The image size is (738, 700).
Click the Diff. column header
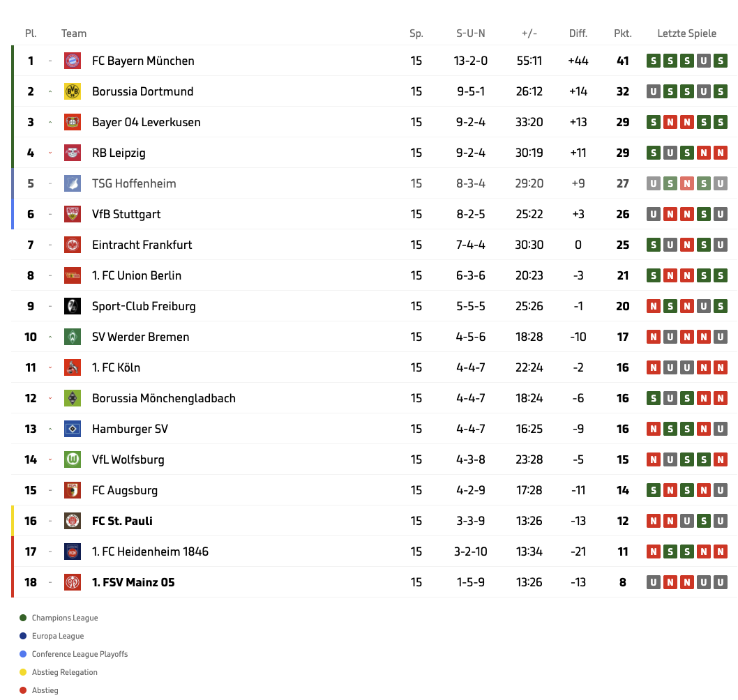click(578, 33)
